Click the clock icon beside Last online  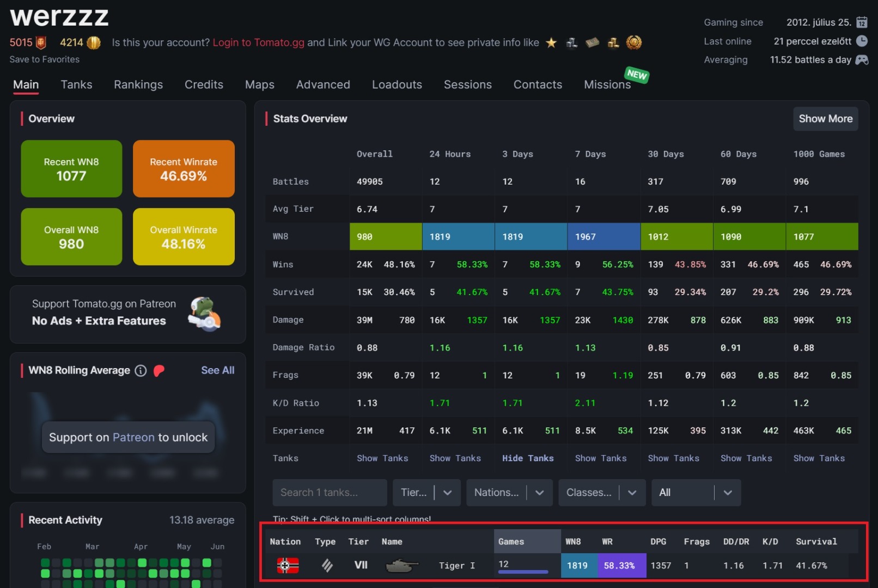(x=862, y=41)
